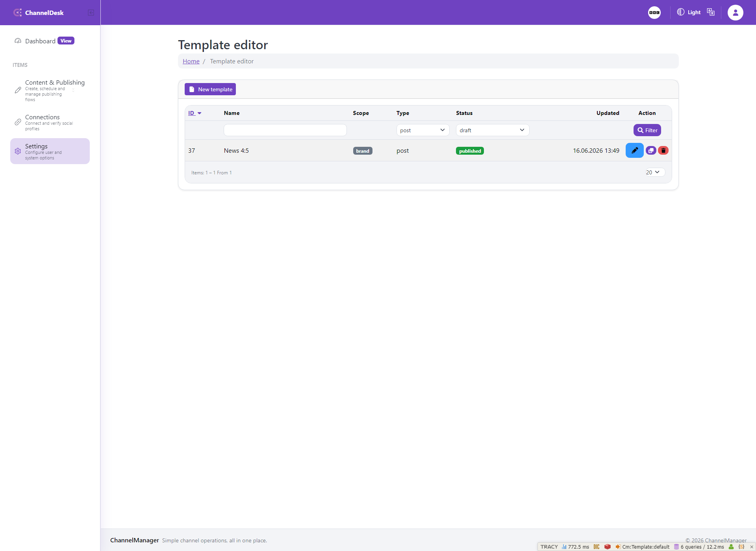Click the brand scope badge
This screenshot has width=756, height=551.
[363, 151]
